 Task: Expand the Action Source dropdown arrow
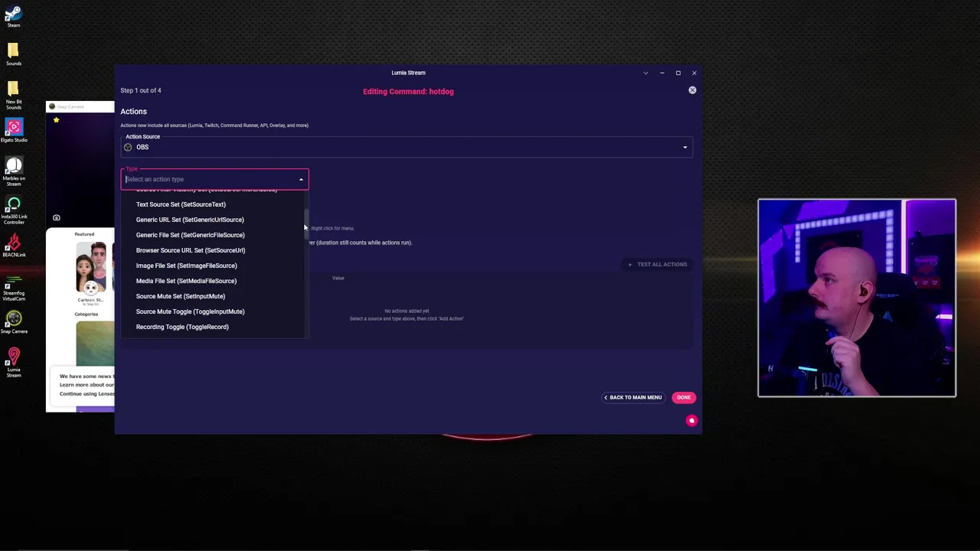click(x=685, y=147)
